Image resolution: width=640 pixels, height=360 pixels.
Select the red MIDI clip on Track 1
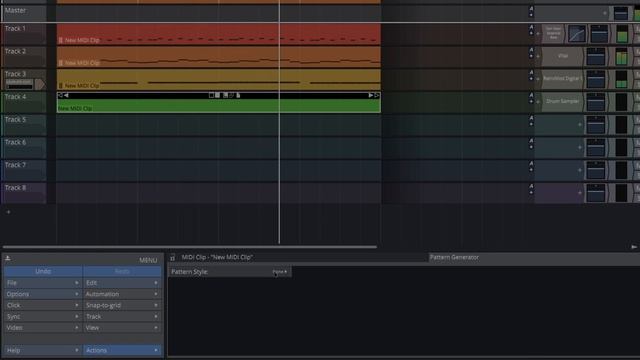(x=219, y=34)
